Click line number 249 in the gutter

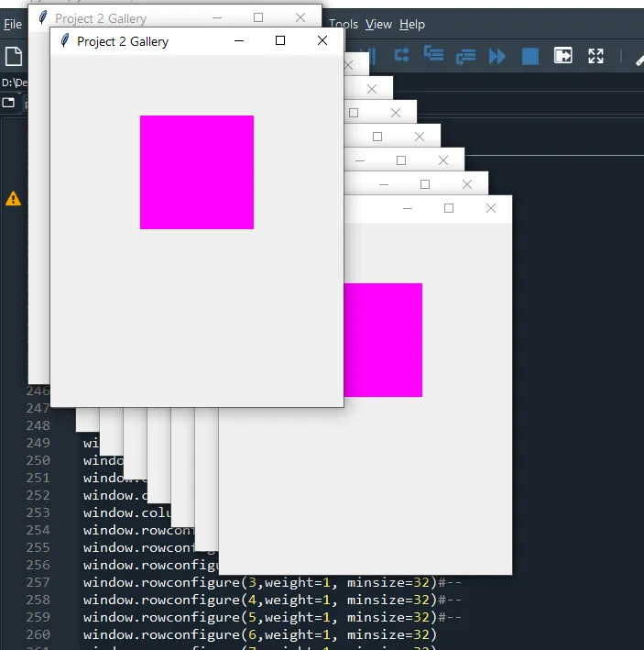(x=38, y=443)
